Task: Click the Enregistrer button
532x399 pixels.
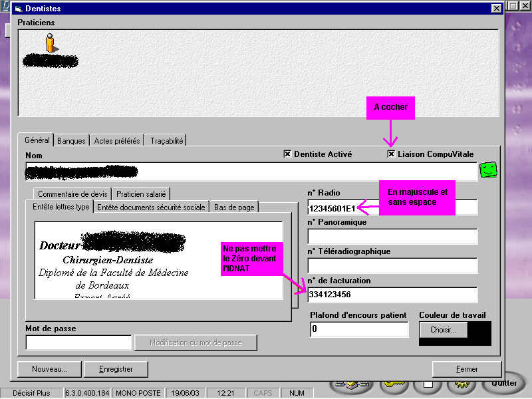Action: point(116,368)
